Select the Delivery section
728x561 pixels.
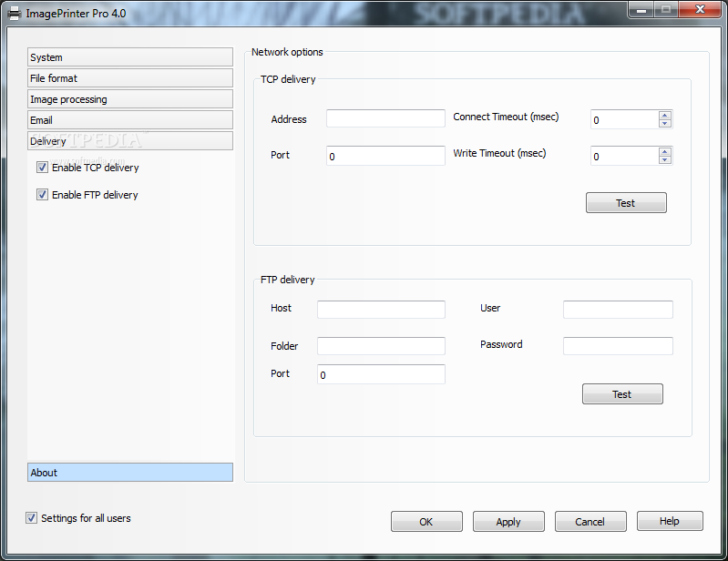coord(130,140)
